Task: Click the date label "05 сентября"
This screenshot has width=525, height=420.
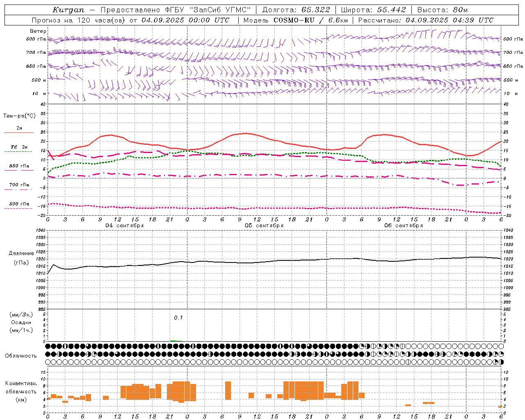Action: point(264,225)
